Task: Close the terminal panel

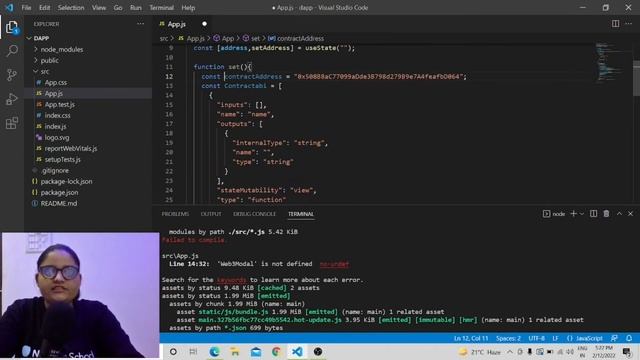Action: coord(630,213)
